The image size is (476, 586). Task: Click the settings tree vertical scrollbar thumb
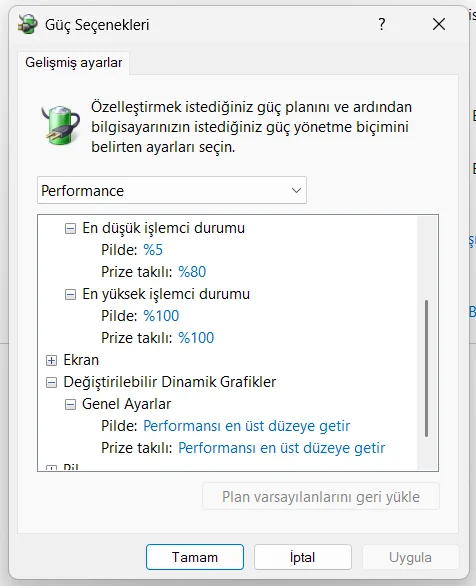pos(426,368)
